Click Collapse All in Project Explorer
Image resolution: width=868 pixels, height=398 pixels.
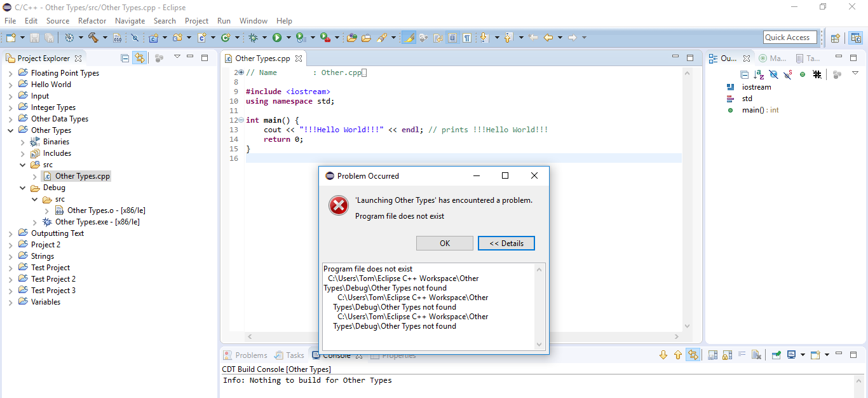pyautogui.click(x=125, y=58)
